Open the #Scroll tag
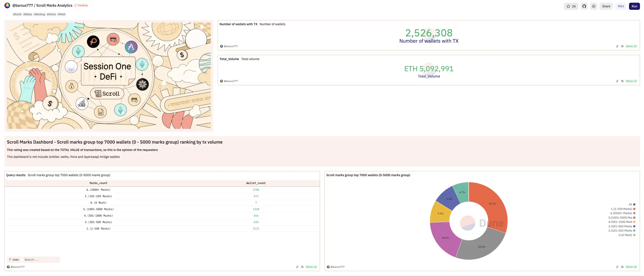Image resolution: width=644 pixels, height=276 pixels. point(17,14)
